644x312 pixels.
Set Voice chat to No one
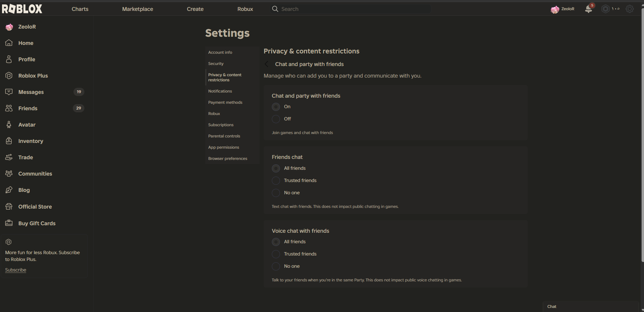coord(276,266)
